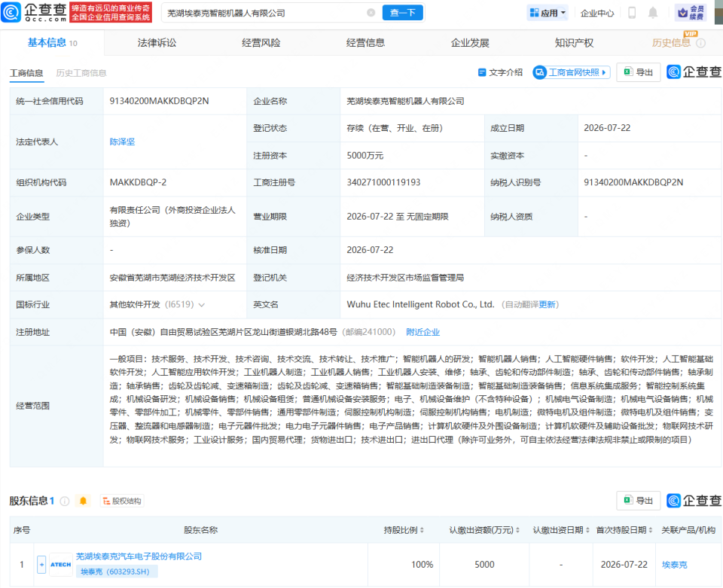This screenshot has height=588, width=723.
Task: Click 工商注册号 value 340271000119193
Action: point(383,182)
